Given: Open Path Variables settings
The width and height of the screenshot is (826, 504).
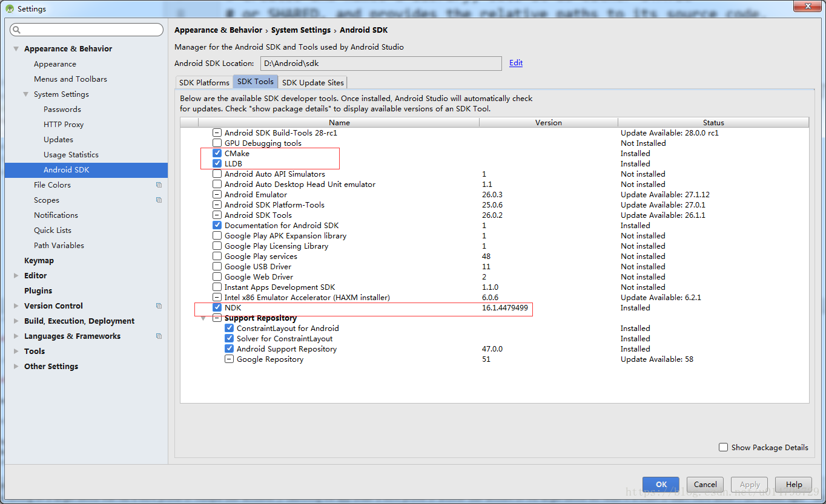Looking at the screenshot, I should tap(59, 246).
